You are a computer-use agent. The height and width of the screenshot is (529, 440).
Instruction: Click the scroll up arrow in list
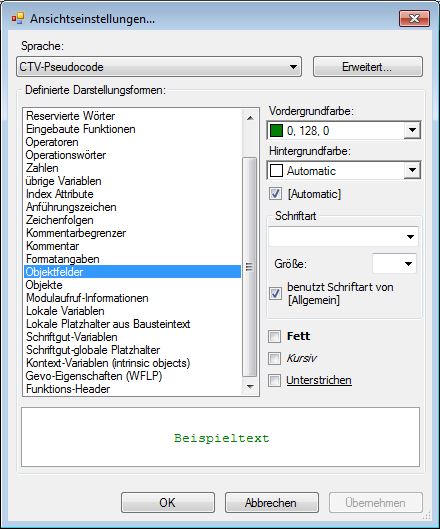click(x=250, y=118)
